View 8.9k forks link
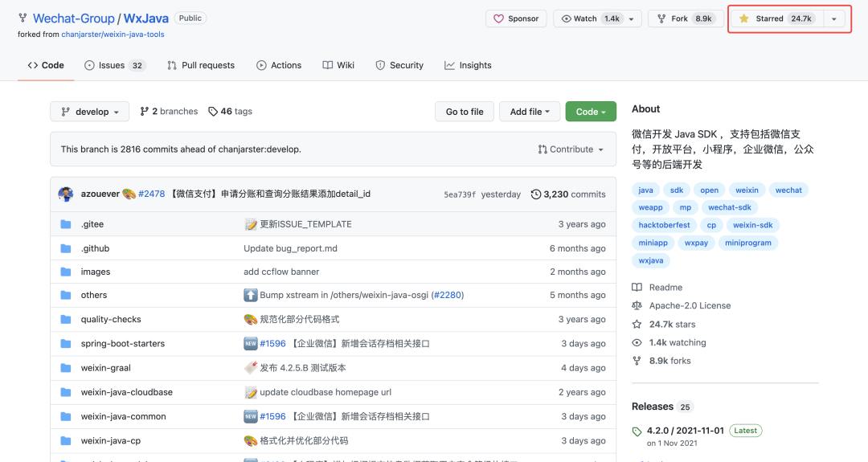 [x=661, y=362]
